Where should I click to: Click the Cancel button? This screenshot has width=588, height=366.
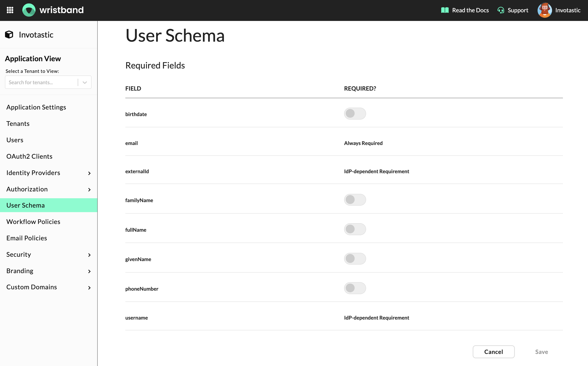[493, 351]
